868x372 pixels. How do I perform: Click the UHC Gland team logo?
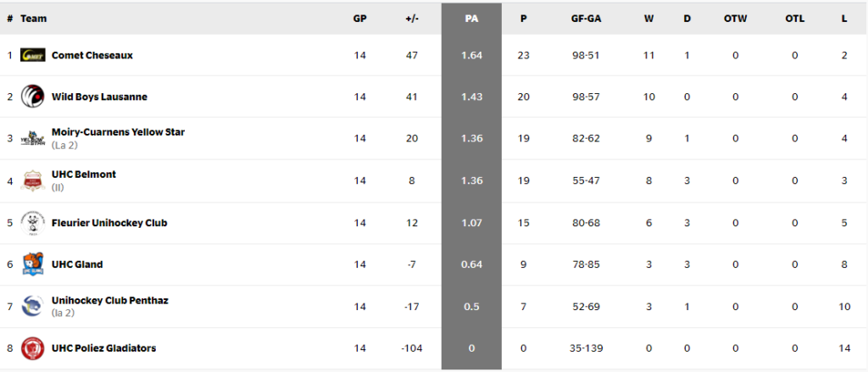click(32, 264)
